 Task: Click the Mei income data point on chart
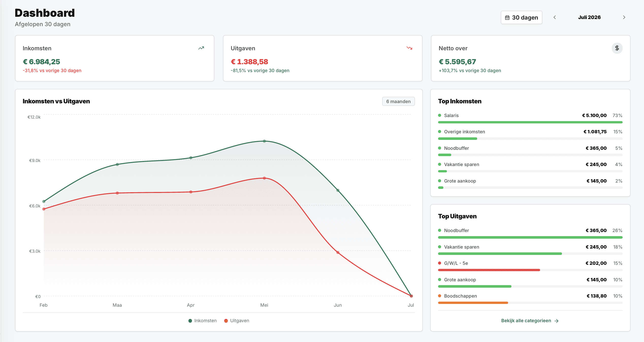click(x=264, y=141)
